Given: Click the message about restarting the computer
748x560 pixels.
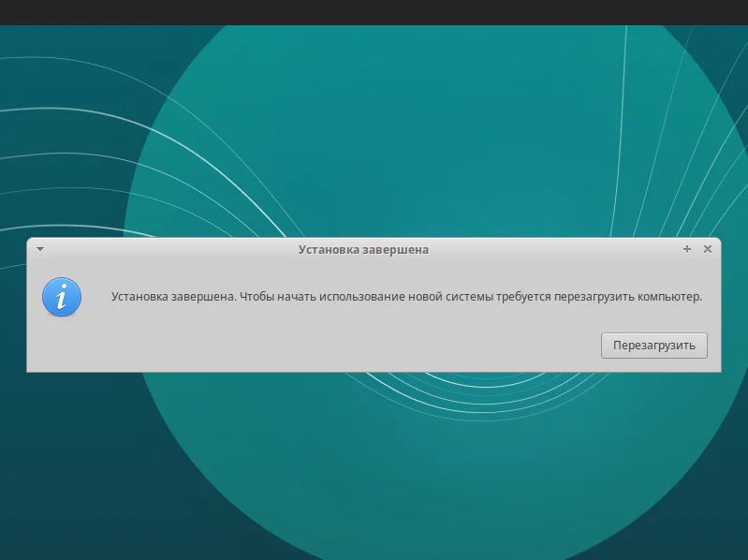Looking at the screenshot, I should (x=406, y=297).
